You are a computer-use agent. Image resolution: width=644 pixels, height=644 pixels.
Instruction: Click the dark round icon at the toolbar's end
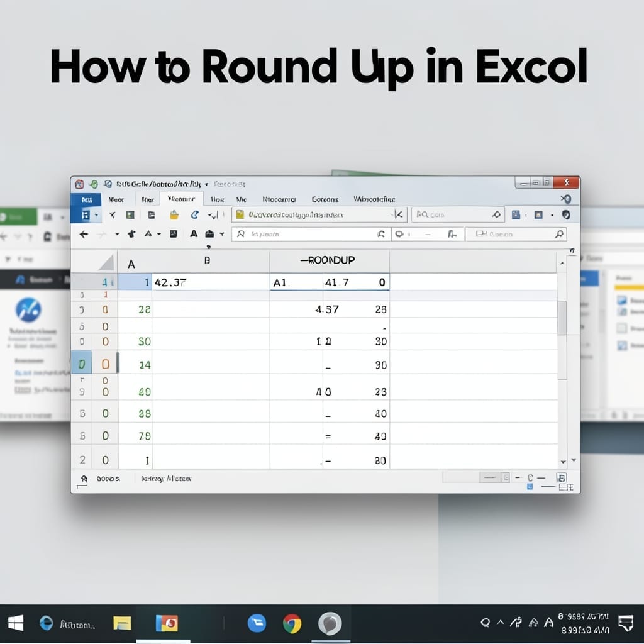[x=566, y=215]
